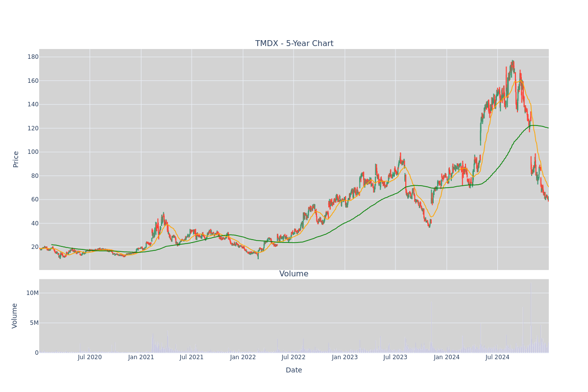This screenshot has width=588, height=392.
Task: Click the "Jul 2021" date tick label
Action: pos(192,357)
